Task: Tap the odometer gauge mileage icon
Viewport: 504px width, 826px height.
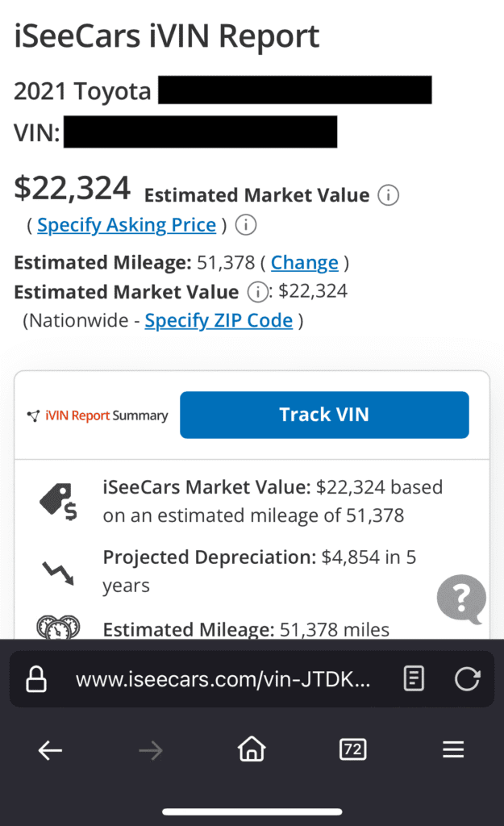Action: tap(58, 627)
